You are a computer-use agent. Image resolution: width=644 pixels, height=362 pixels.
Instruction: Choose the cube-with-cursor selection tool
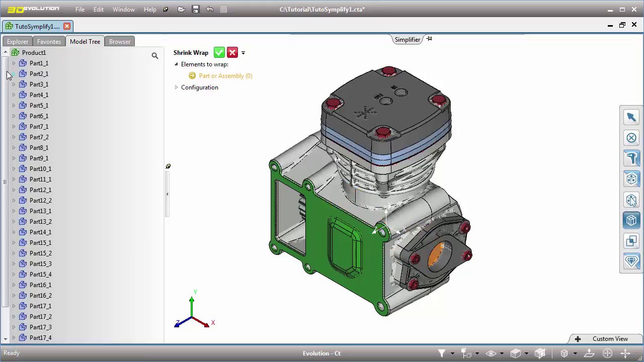coord(631,200)
